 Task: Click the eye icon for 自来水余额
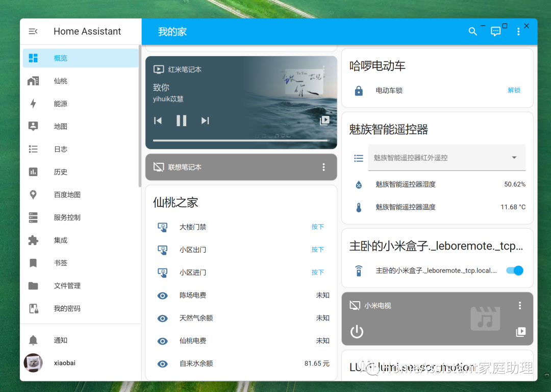[x=162, y=364]
